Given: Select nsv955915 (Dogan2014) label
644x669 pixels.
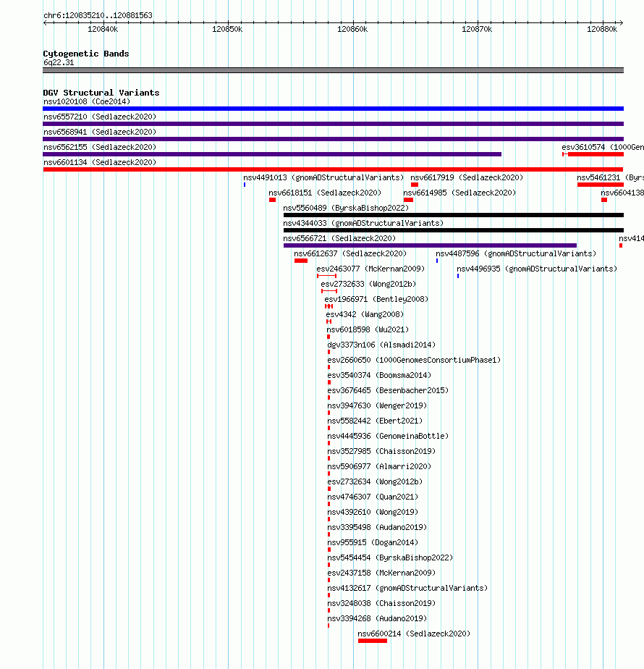Looking at the screenshot, I should 373,543.
